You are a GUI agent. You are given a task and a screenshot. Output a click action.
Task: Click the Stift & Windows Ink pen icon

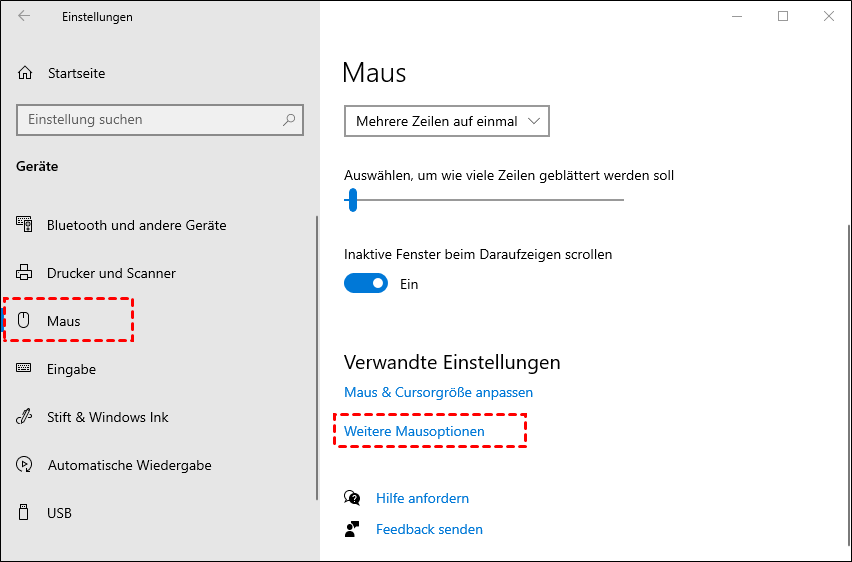(x=25, y=417)
